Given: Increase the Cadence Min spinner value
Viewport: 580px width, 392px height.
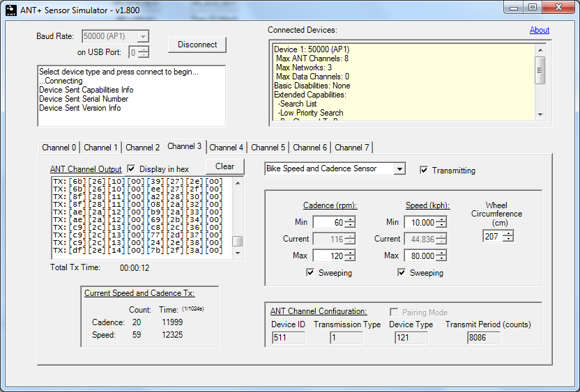Looking at the screenshot, I should click(350, 219).
